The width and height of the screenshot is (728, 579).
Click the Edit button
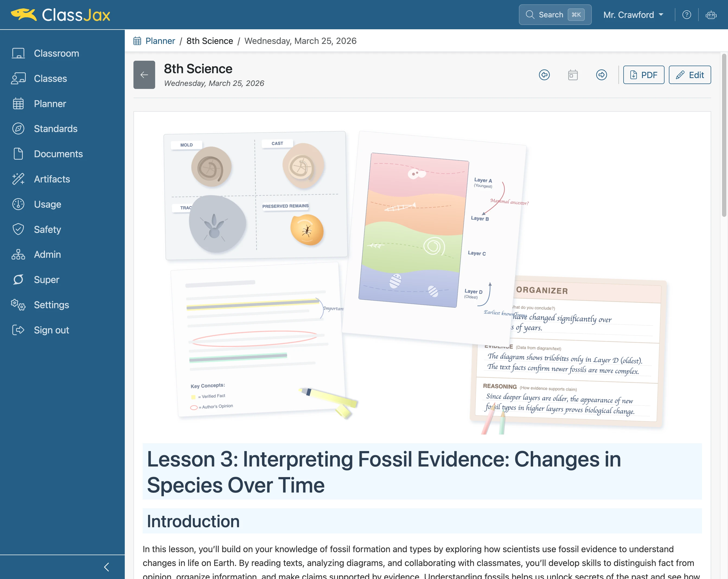689,75
